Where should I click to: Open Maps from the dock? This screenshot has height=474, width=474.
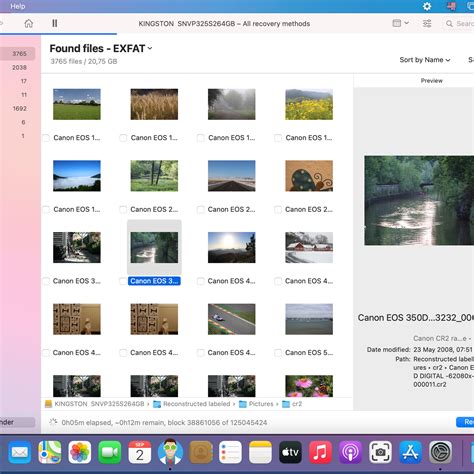[x=50, y=452]
